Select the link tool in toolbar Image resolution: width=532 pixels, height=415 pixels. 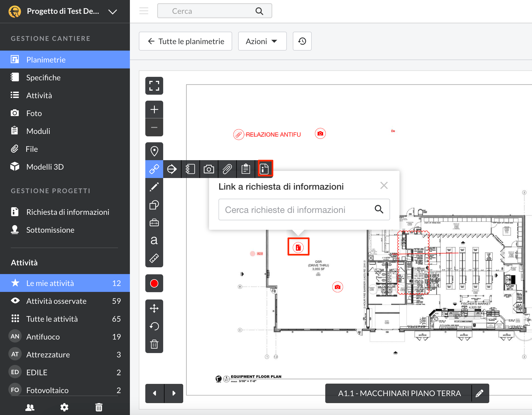pos(154,169)
